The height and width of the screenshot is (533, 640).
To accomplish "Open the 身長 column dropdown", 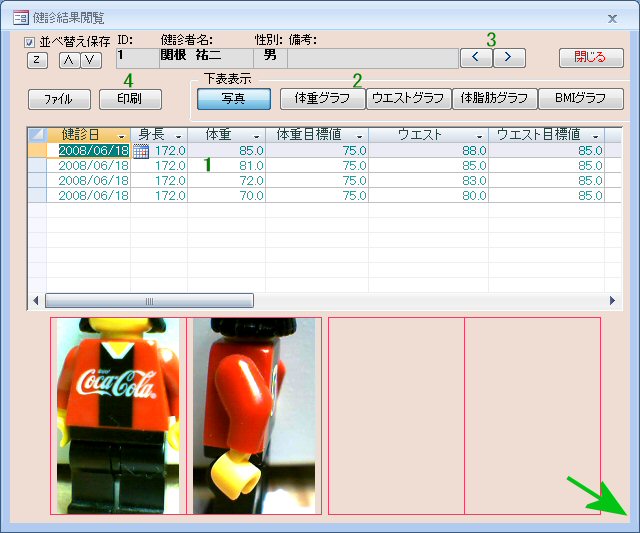I will point(178,136).
